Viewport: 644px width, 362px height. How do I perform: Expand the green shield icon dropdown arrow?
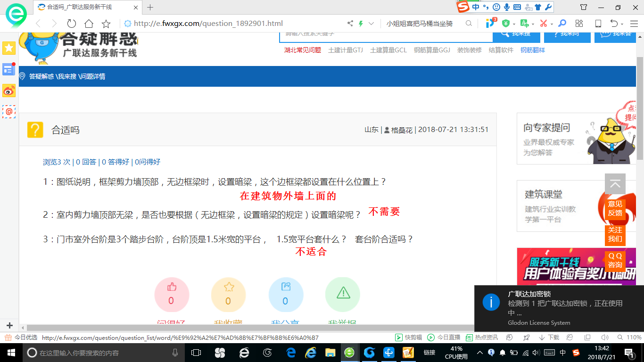tap(514, 24)
